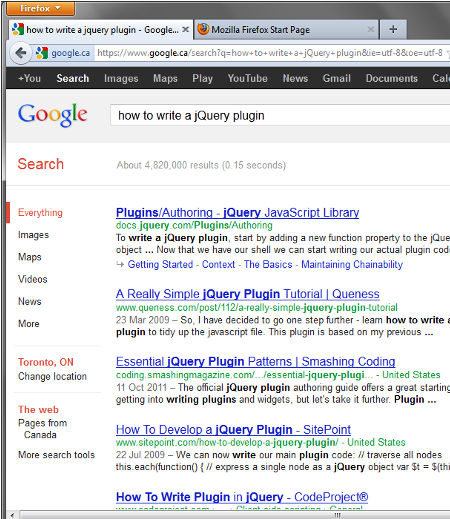The image size is (450, 519).
Task: Open News in the black Google bar
Action: tap(295, 78)
